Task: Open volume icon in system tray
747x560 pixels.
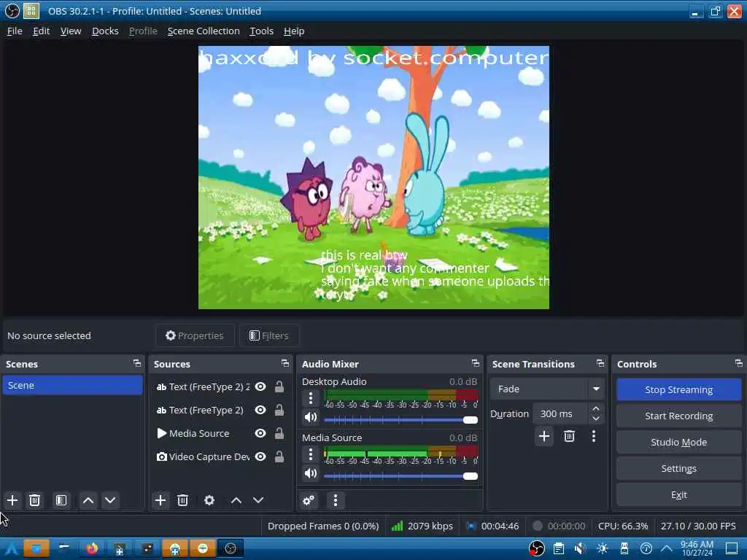Action: 580,548
